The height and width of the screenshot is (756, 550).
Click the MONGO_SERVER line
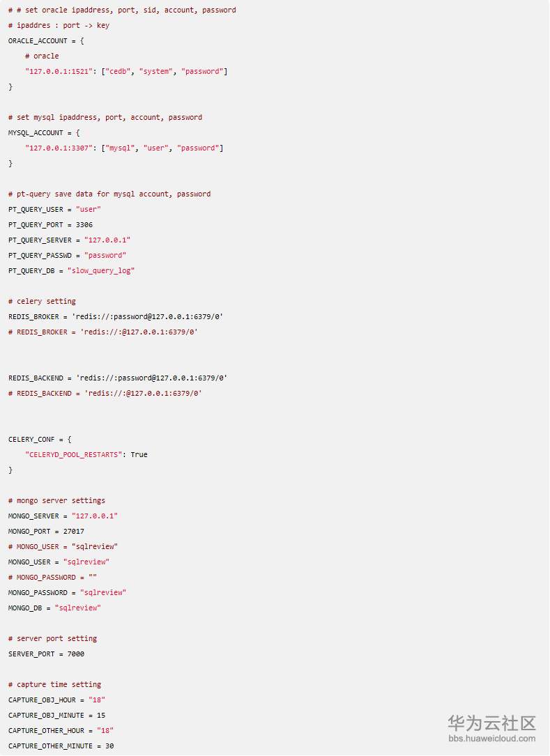pyautogui.click(x=63, y=516)
